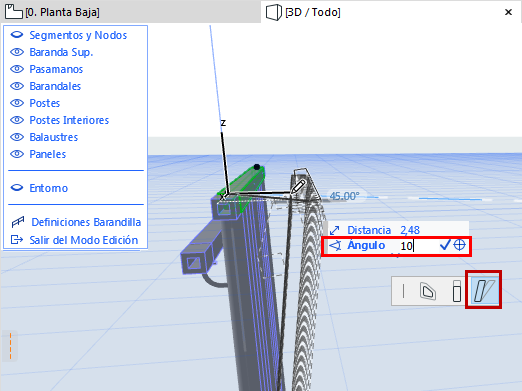Click the orange dashed handle at left edge
522x391 pixels.
coord(10,346)
